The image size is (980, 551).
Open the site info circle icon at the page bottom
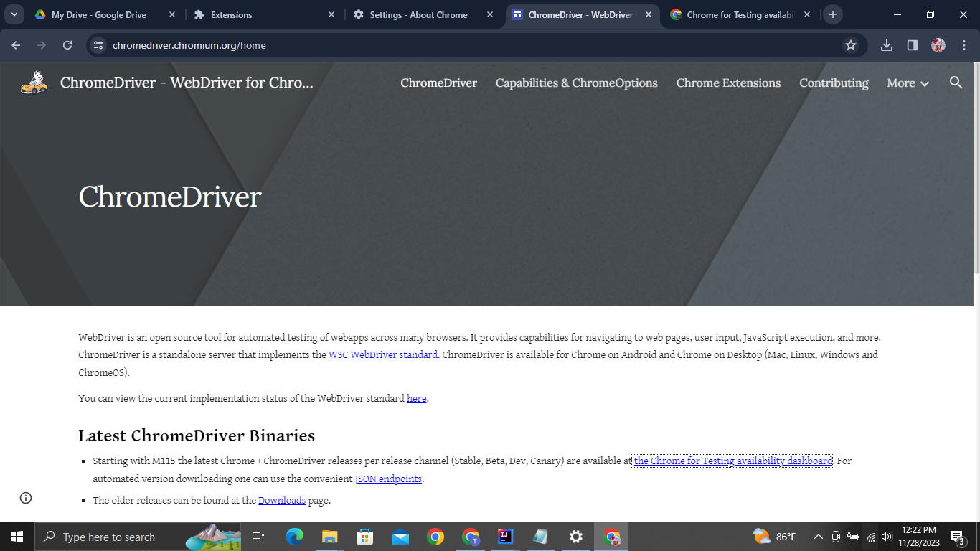point(26,498)
